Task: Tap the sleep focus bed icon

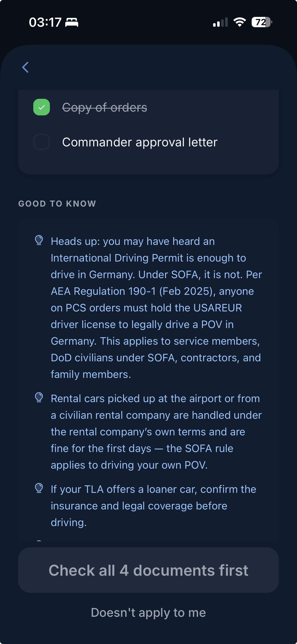Action: click(x=72, y=22)
